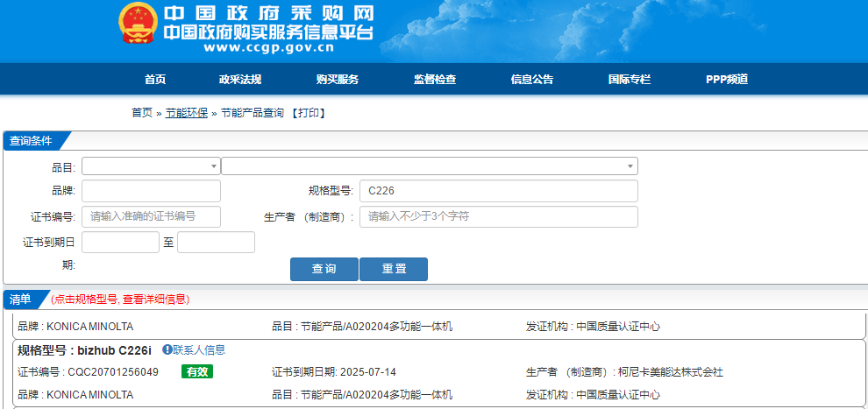Open the 国际专栏 navigation item
The width and height of the screenshot is (868, 409).
[629, 80]
